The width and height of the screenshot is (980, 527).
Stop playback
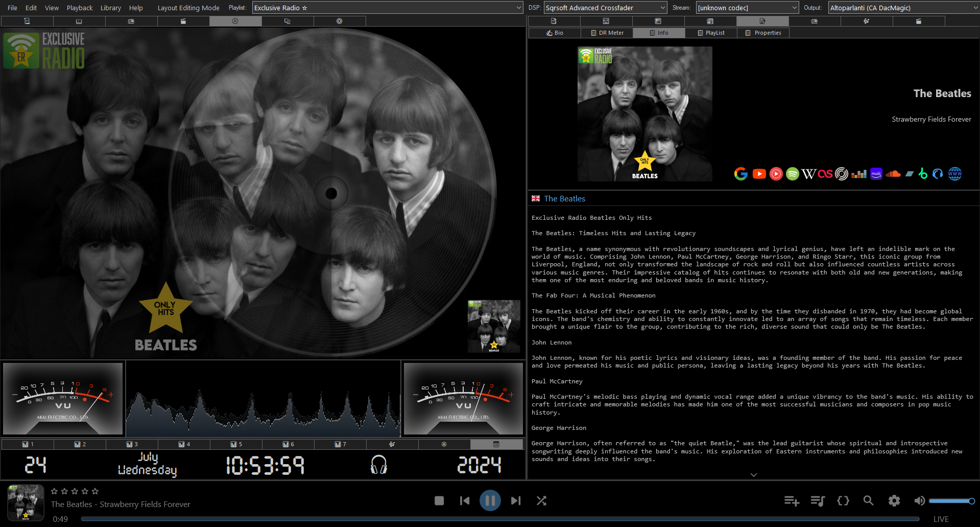439,501
